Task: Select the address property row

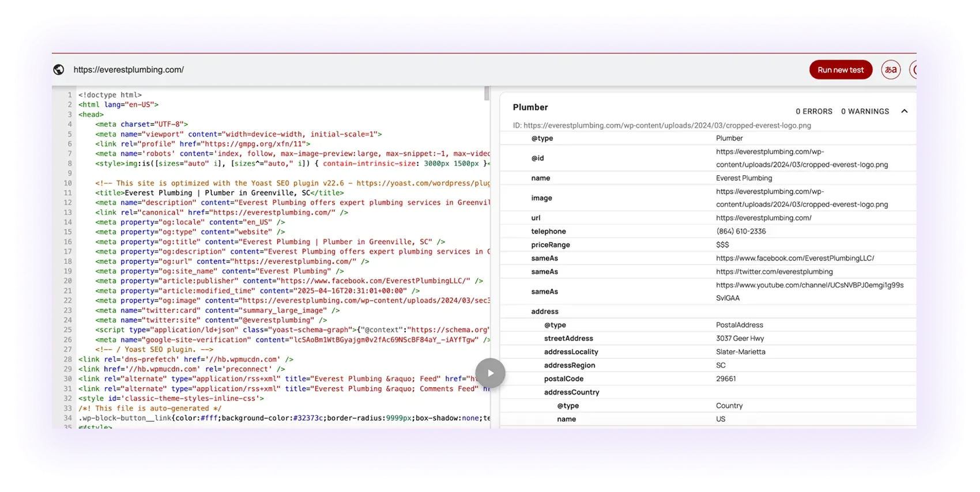Action: click(x=708, y=311)
